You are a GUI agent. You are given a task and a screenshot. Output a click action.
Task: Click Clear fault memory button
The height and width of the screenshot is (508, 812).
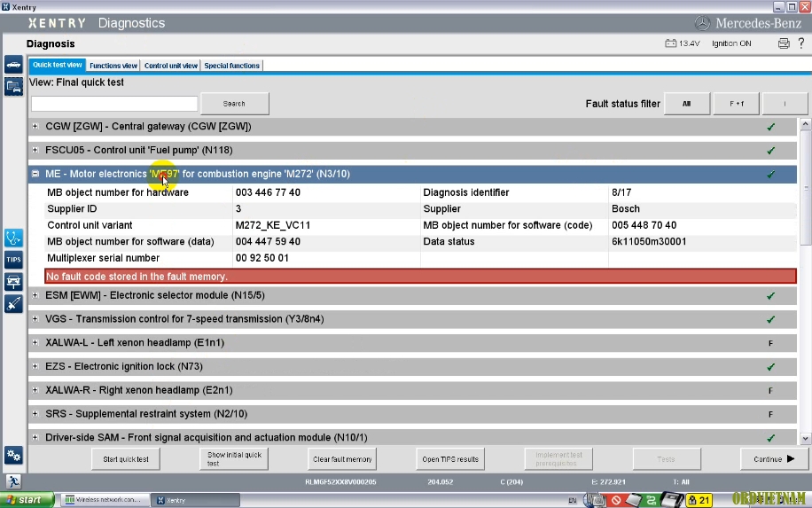tap(342, 459)
